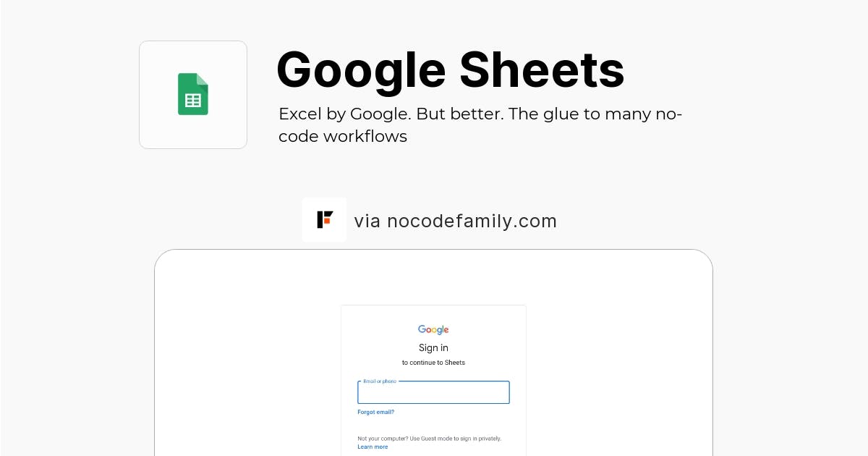Open the Forgot email? link
The height and width of the screenshot is (456, 868).
tap(375, 412)
